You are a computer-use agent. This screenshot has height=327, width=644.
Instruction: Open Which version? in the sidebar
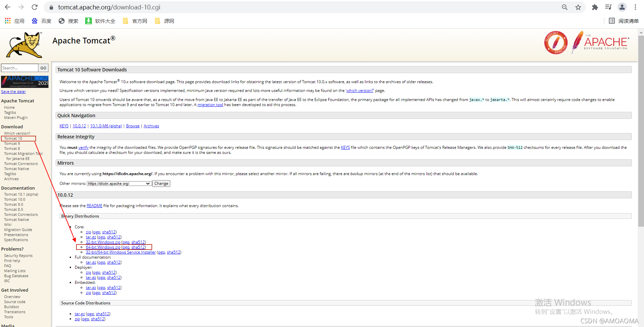[x=17, y=133]
